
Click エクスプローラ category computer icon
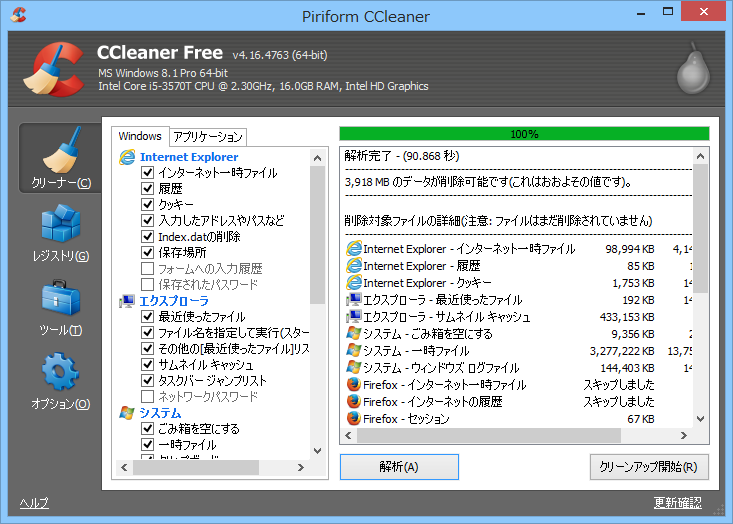(x=127, y=301)
